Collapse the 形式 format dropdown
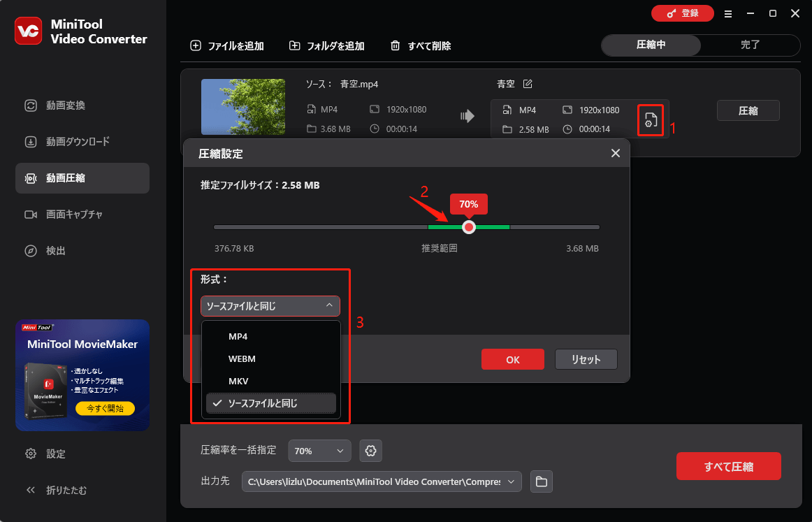 (x=270, y=306)
